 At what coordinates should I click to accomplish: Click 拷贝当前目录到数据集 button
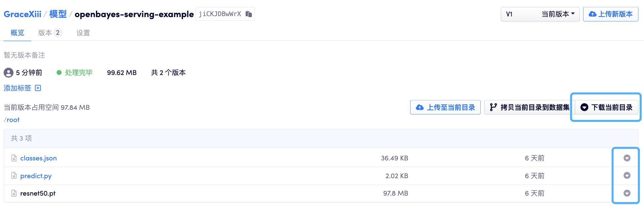(x=529, y=107)
